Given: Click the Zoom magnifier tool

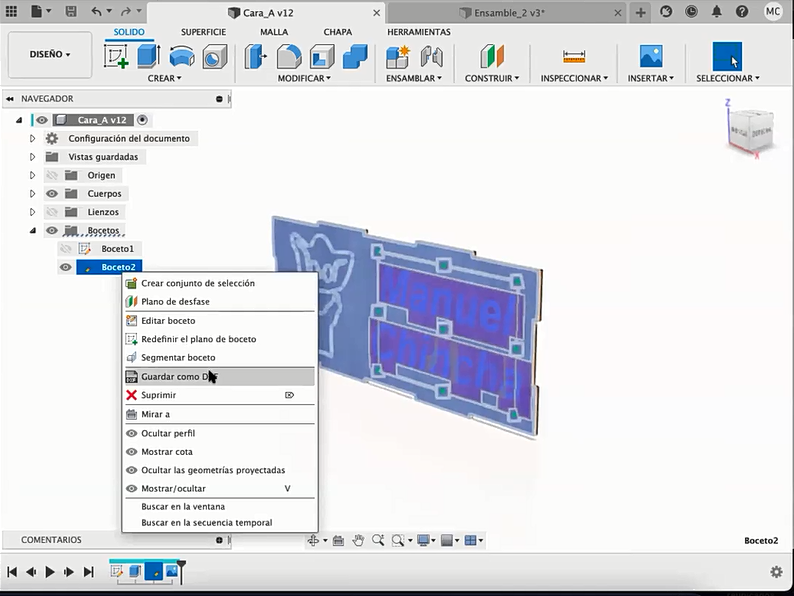Looking at the screenshot, I should pyautogui.click(x=378, y=540).
